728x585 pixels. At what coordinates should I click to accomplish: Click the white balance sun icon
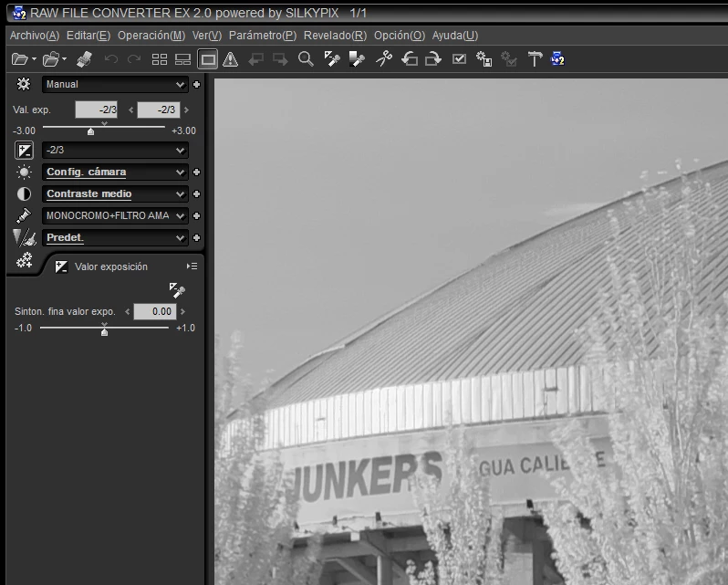[x=24, y=172]
